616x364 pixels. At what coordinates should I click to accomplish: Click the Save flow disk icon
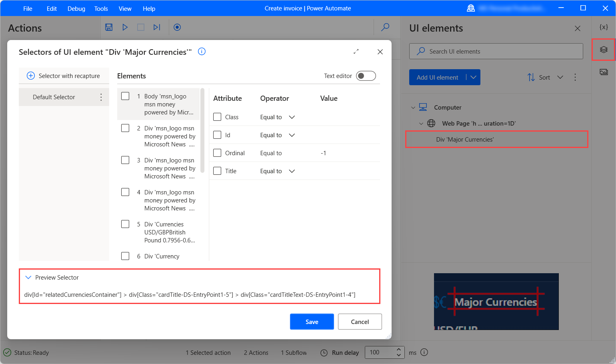tap(109, 27)
